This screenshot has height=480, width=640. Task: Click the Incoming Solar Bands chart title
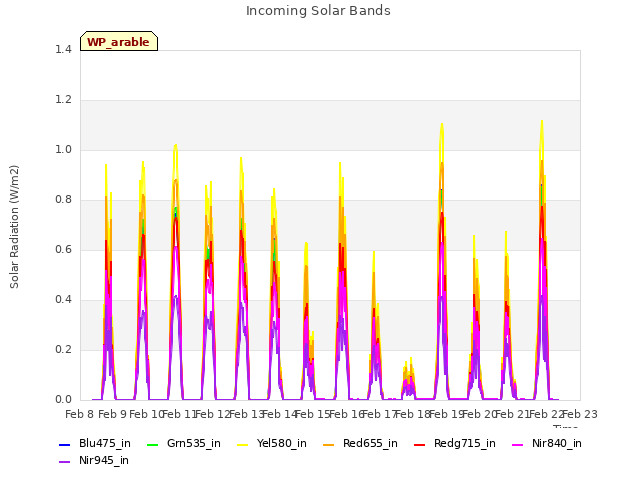pos(318,11)
